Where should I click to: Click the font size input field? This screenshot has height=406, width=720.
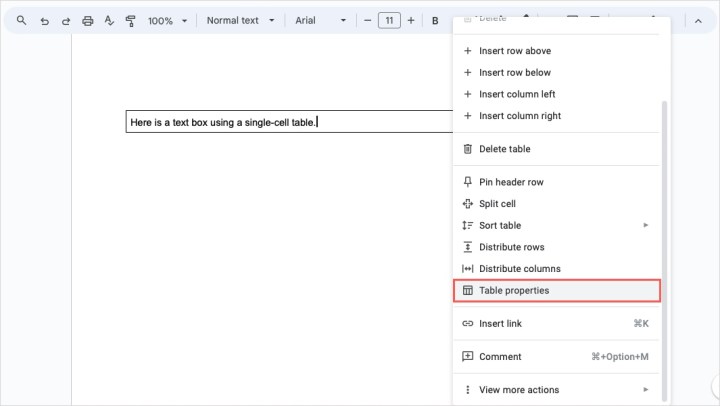389,20
